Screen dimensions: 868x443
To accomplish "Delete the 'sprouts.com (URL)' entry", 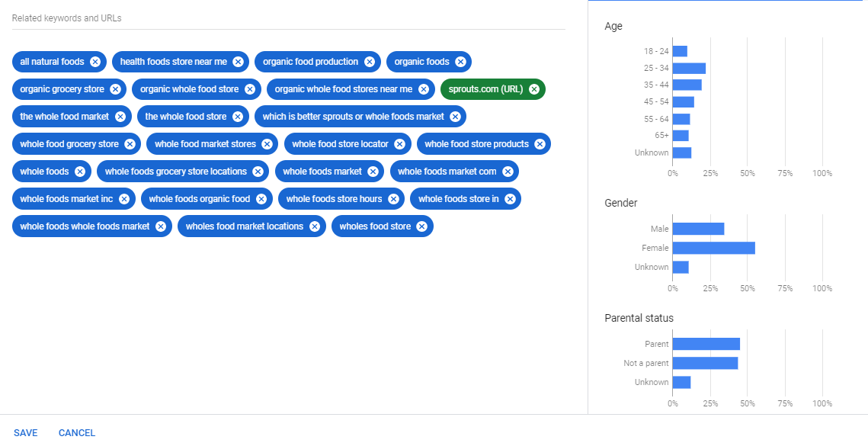I will coord(533,88).
